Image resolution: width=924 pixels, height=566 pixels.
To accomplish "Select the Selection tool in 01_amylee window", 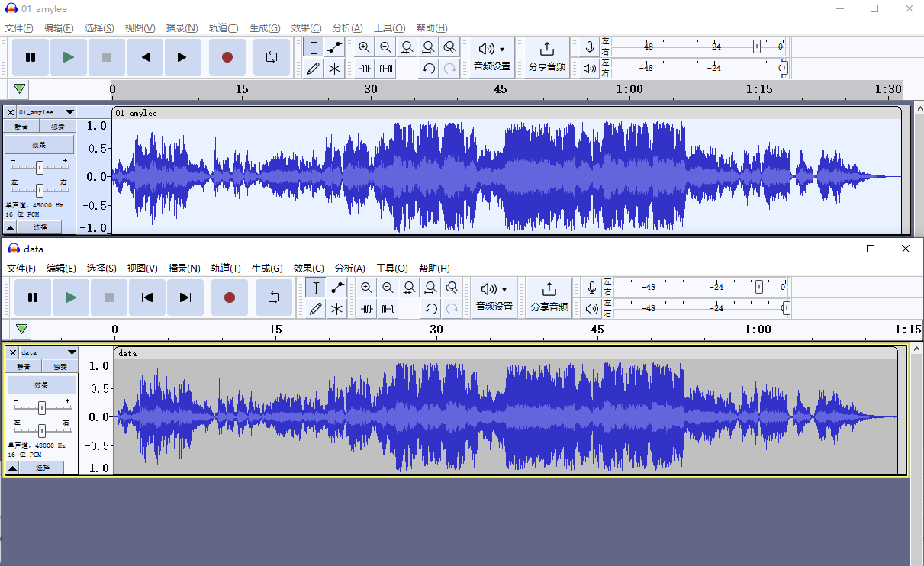I will tap(314, 47).
